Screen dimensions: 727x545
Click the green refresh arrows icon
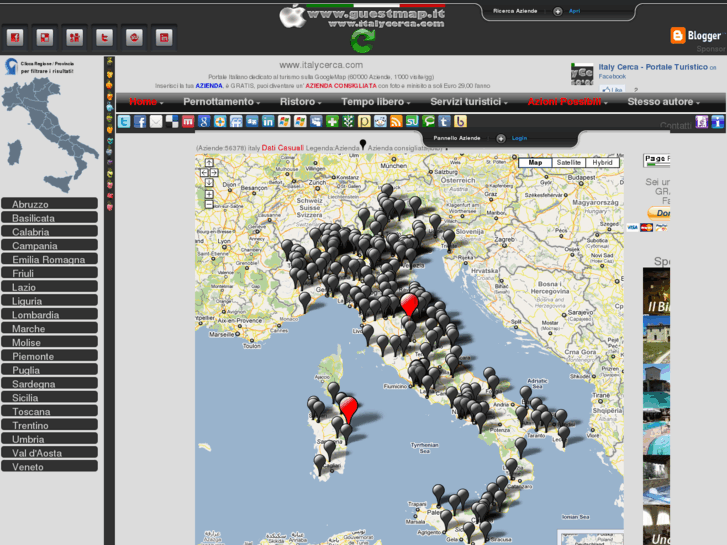click(362, 39)
